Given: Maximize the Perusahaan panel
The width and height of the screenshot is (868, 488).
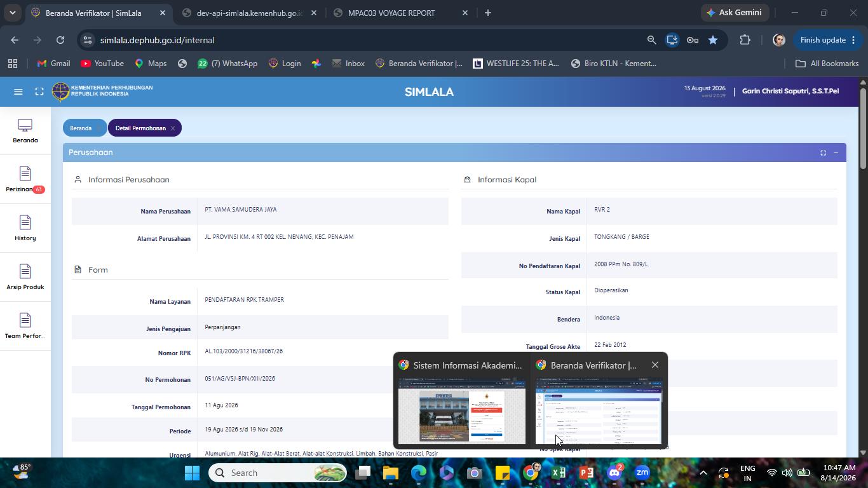Looking at the screenshot, I should coord(823,152).
